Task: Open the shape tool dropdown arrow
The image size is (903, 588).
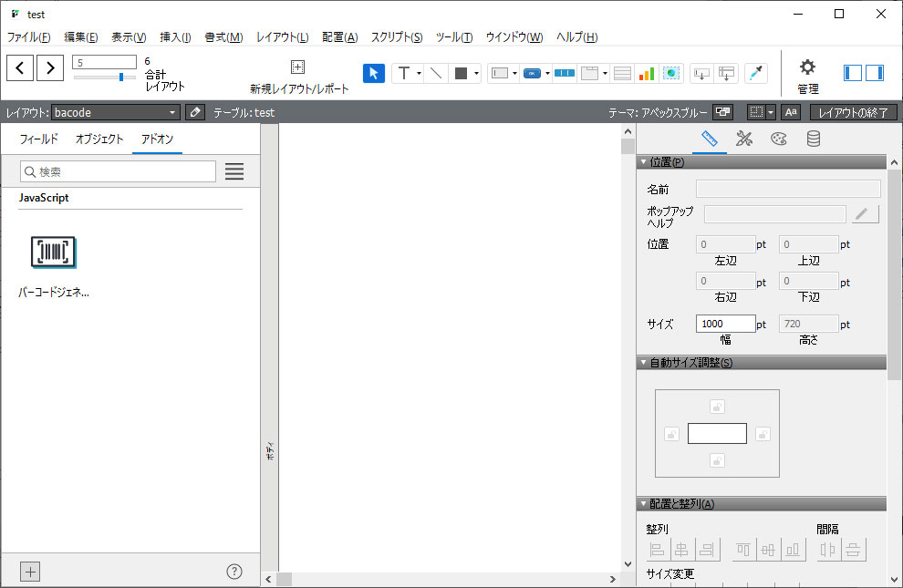Action: click(476, 74)
